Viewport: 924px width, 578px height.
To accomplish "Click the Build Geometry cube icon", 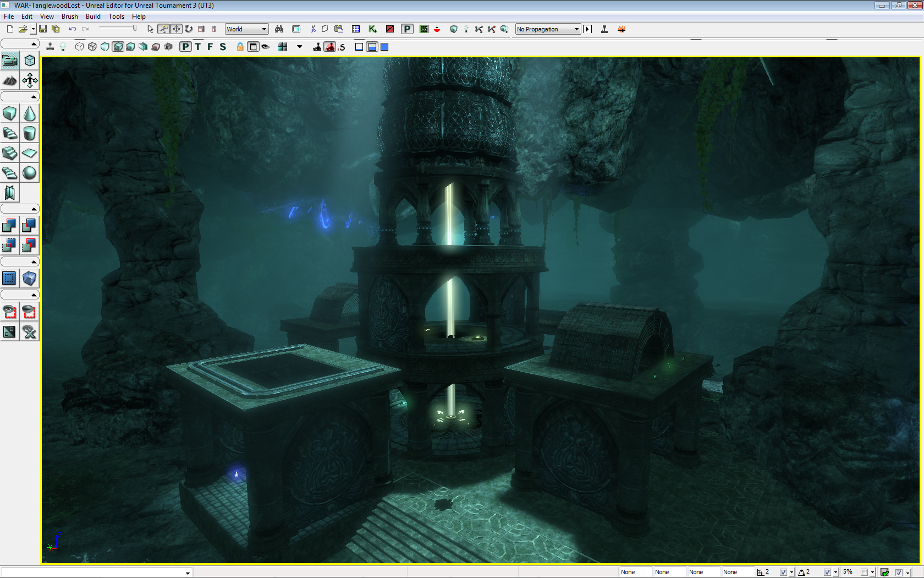I will [x=453, y=29].
